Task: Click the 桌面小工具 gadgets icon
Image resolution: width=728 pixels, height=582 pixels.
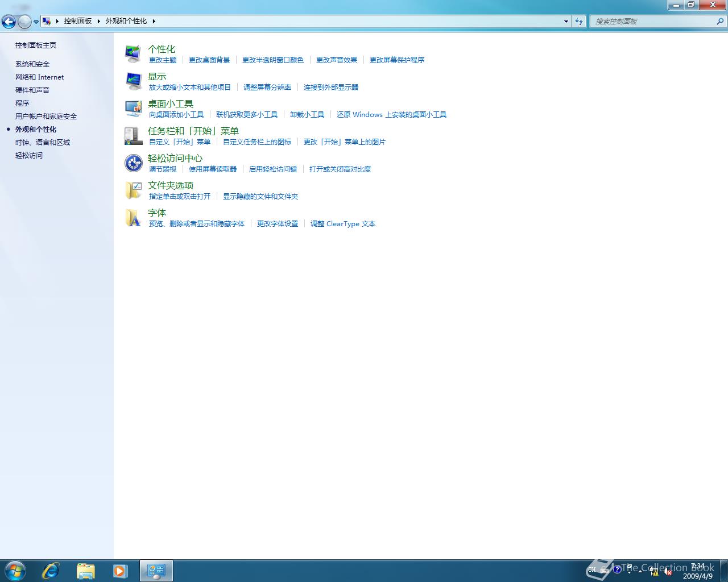Action: coord(133,108)
